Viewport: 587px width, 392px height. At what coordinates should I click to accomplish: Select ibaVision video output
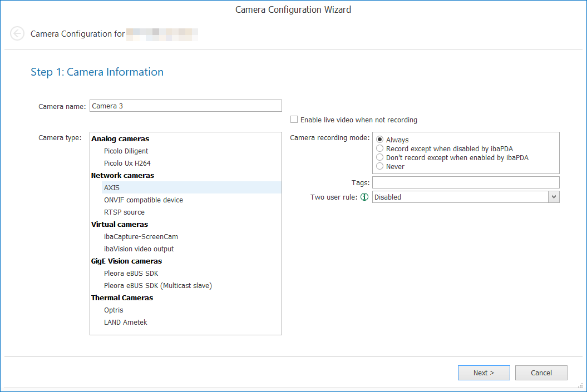[x=139, y=249]
